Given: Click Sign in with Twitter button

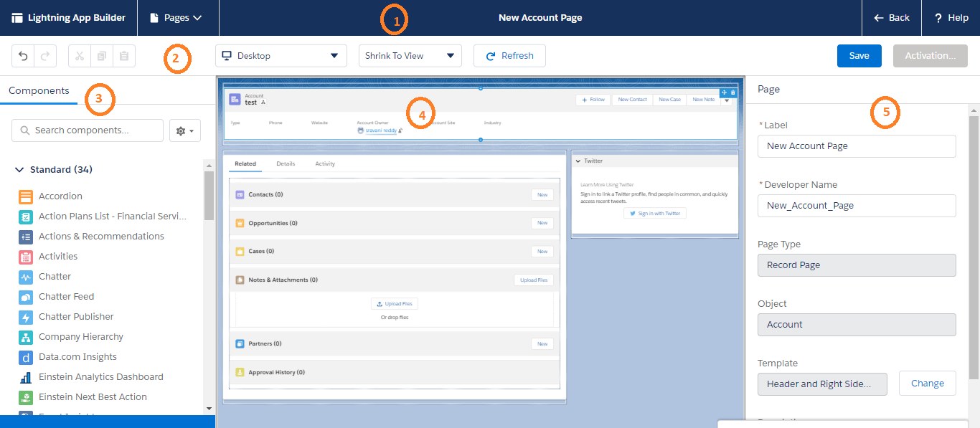Looking at the screenshot, I should [654, 214].
